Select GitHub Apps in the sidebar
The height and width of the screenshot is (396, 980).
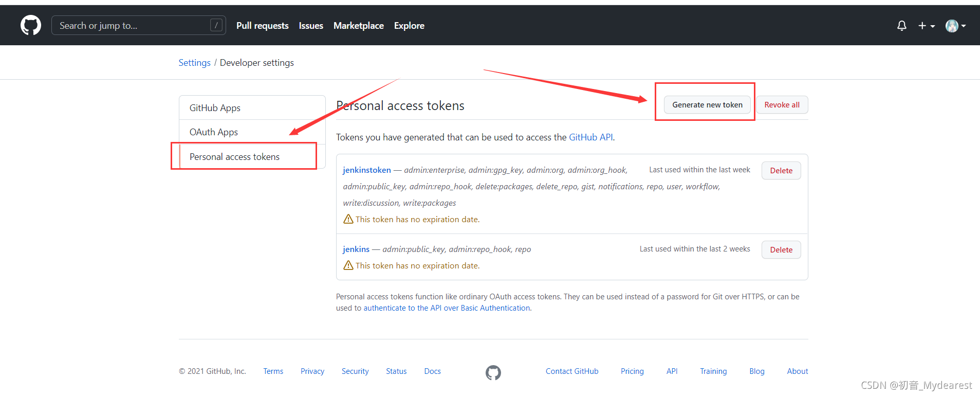point(252,108)
